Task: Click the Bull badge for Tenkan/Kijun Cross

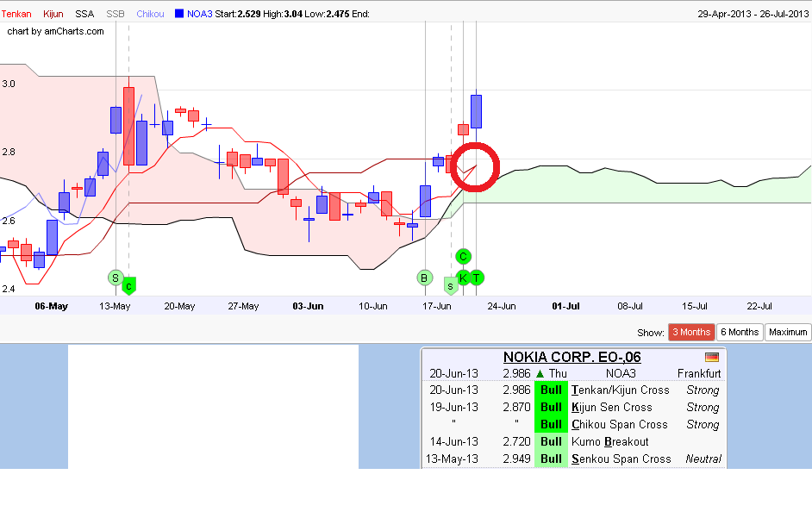Action: click(x=551, y=390)
